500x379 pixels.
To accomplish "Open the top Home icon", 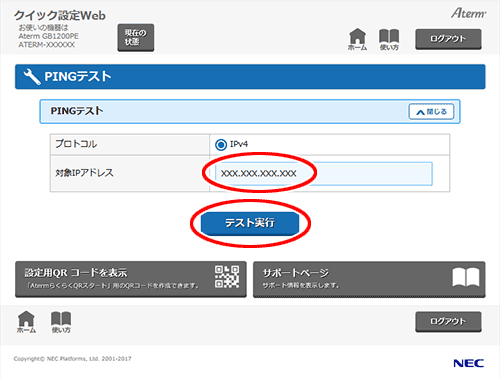I will (357, 39).
